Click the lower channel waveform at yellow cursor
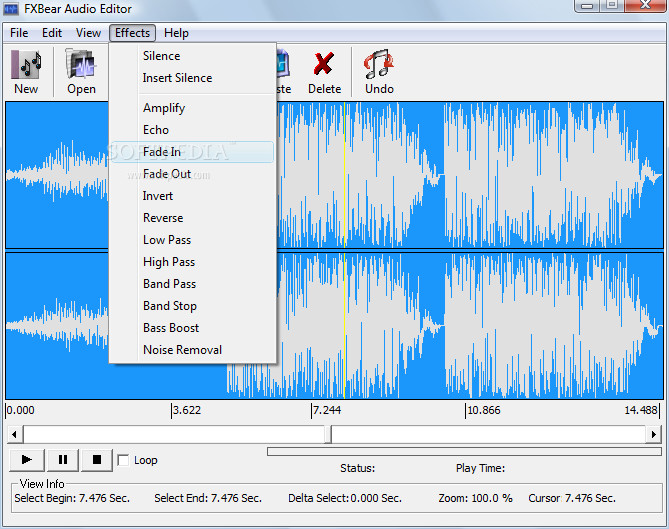This screenshot has height=529, width=669. point(344,326)
